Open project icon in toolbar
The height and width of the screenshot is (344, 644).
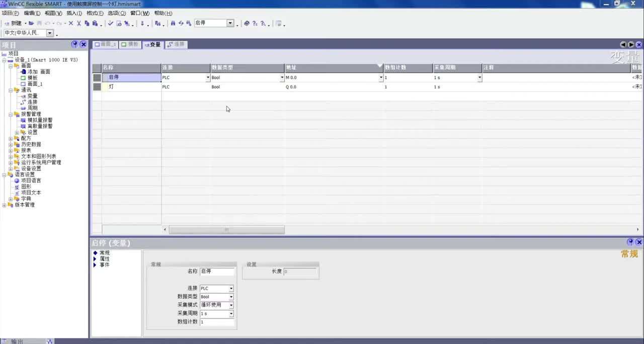point(31,23)
